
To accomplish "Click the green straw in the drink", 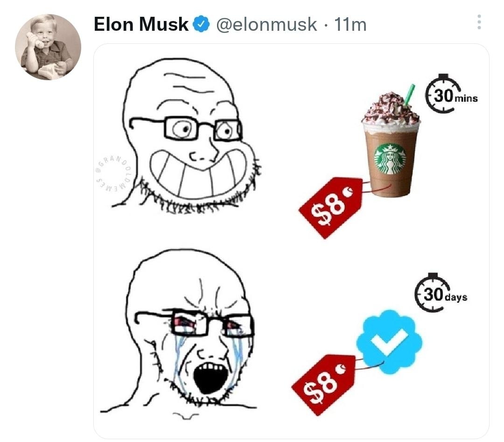I will coord(410,95).
